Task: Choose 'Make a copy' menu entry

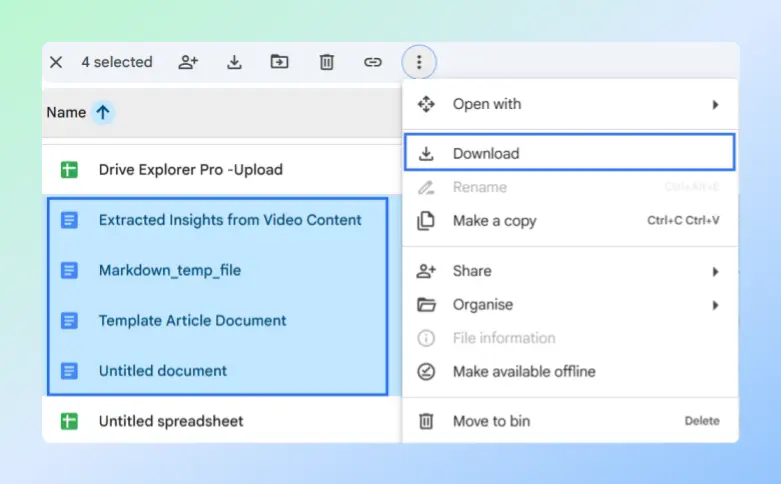Action: pos(570,221)
